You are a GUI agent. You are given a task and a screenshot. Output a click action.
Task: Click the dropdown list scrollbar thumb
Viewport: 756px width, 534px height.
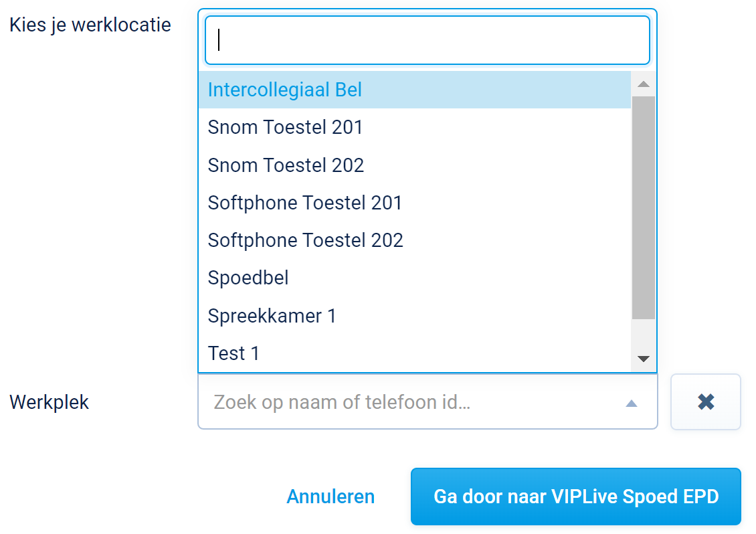point(644,207)
